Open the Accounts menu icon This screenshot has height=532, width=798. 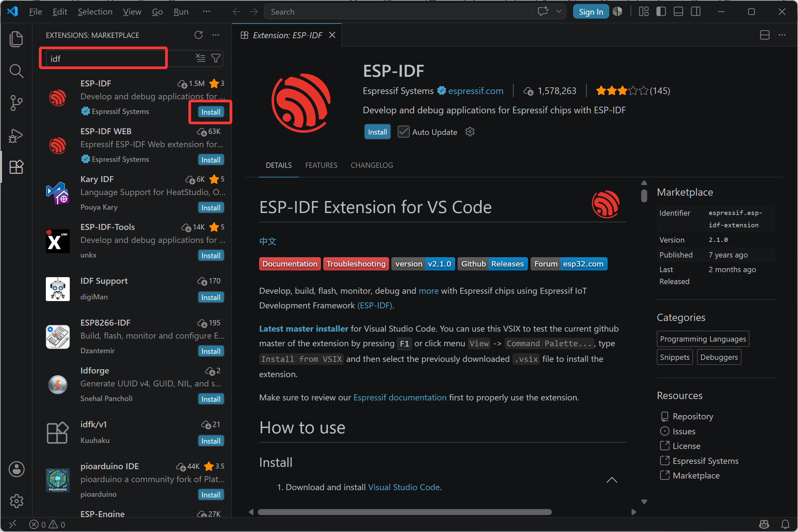[x=16, y=470]
